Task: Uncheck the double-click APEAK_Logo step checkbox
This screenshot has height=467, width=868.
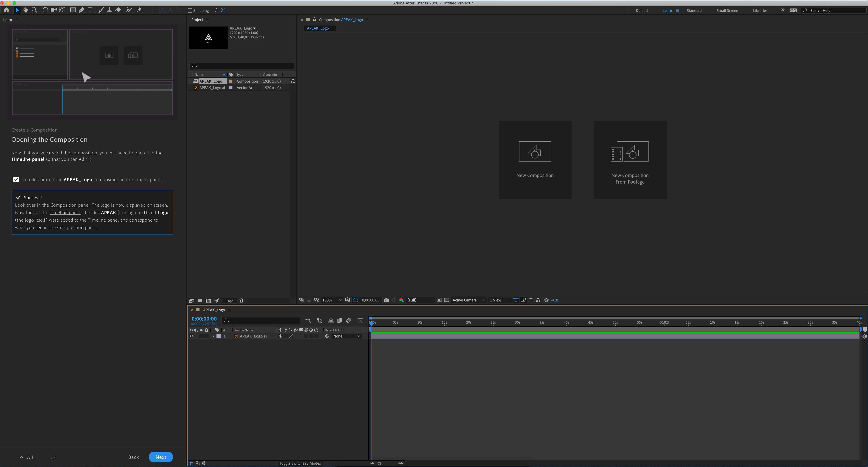Action: [x=16, y=179]
